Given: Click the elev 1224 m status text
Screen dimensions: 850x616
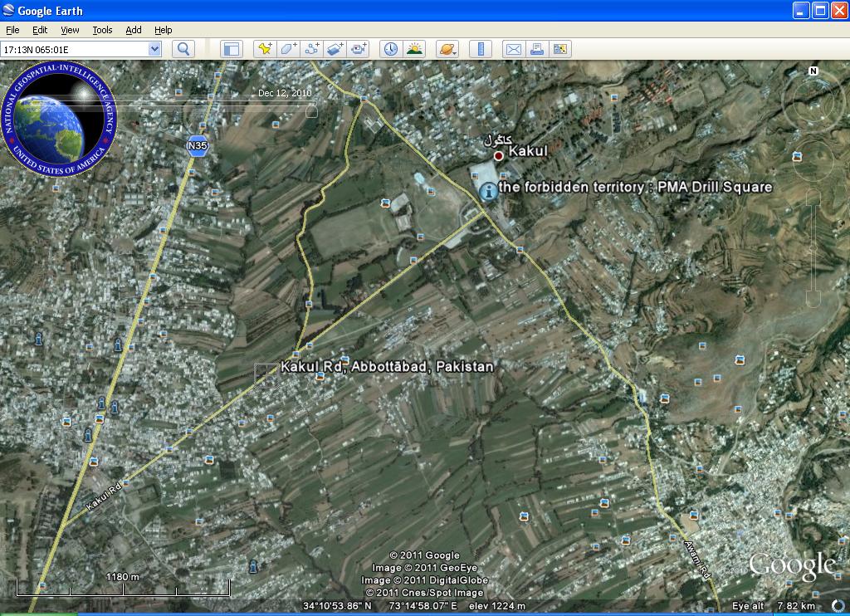Looking at the screenshot, I should pos(496,606).
